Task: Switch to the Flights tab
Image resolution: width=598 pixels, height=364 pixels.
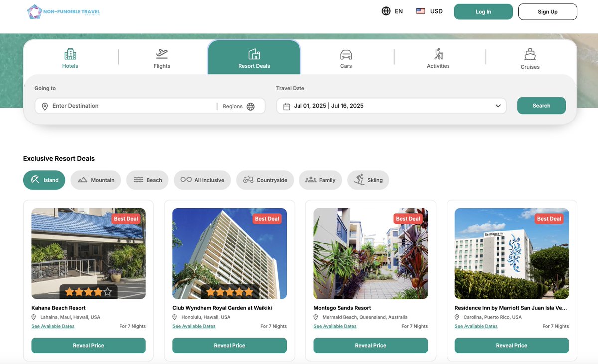Action: click(x=162, y=58)
